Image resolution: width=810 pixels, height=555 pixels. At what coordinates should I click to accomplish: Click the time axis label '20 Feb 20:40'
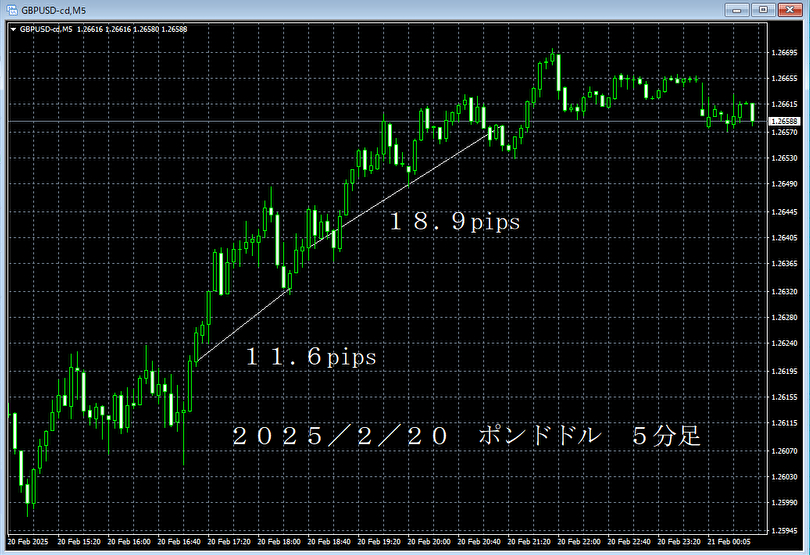(479, 542)
